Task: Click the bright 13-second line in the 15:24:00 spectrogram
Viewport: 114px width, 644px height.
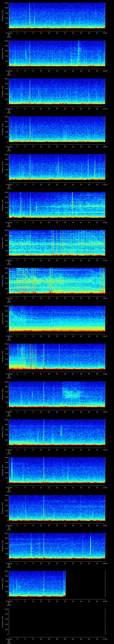Action: (x=30, y=15)
